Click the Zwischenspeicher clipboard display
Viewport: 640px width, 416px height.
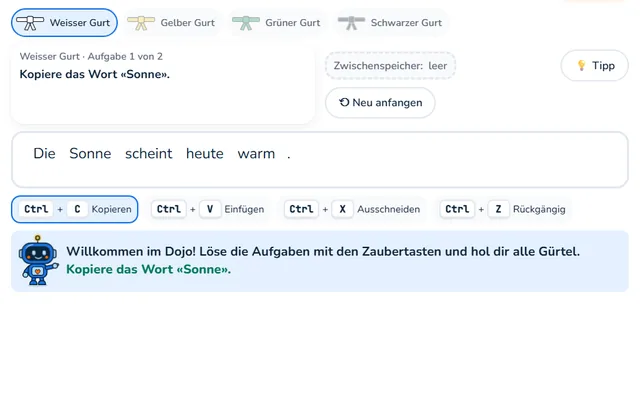[x=390, y=66]
